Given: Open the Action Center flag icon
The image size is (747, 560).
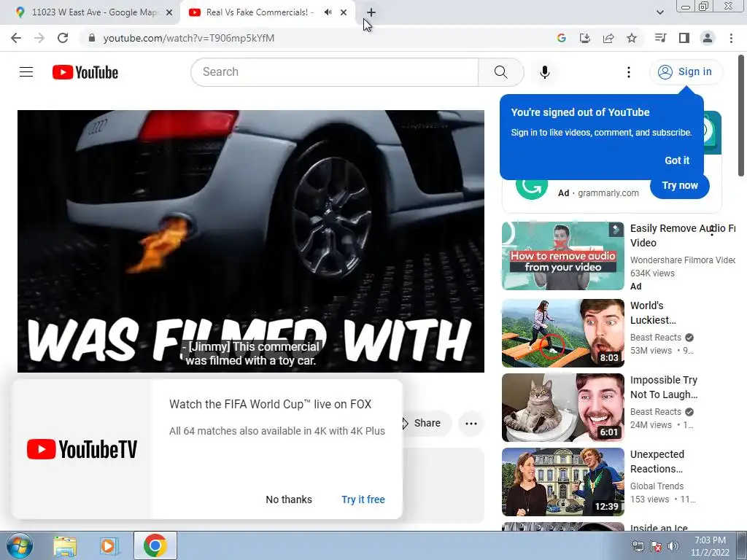Looking at the screenshot, I should coord(656,546).
